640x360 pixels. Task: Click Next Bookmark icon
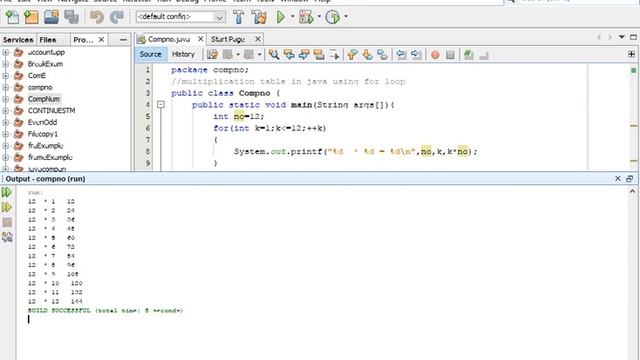click(x=367, y=55)
